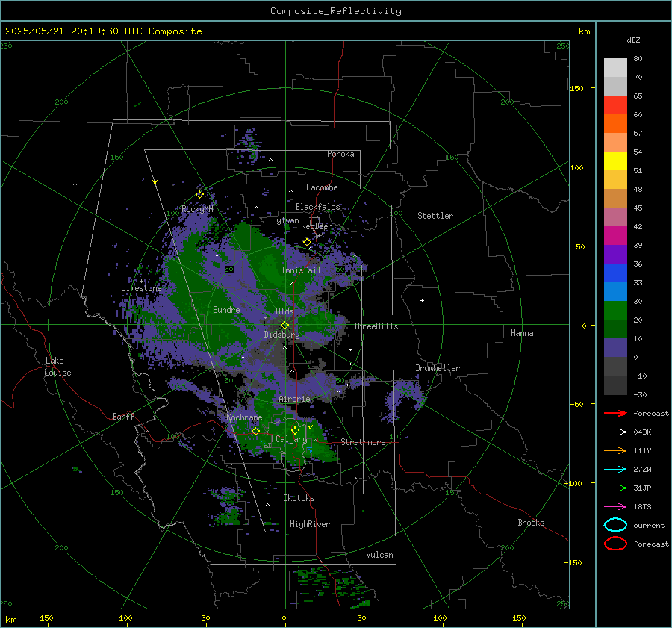The width and height of the screenshot is (672, 628).
Task: Click the Brooks label
Action: coord(531,523)
